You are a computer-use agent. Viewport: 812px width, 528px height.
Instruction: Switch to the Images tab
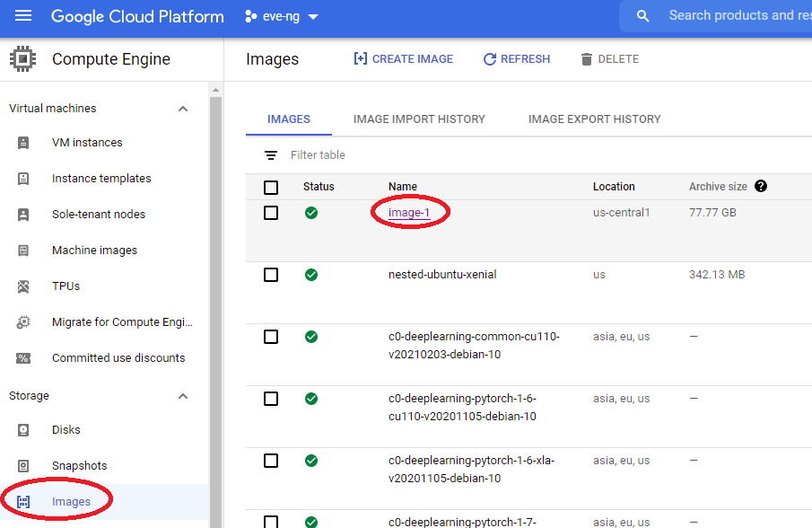pyautogui.click(x=288, y=119)
